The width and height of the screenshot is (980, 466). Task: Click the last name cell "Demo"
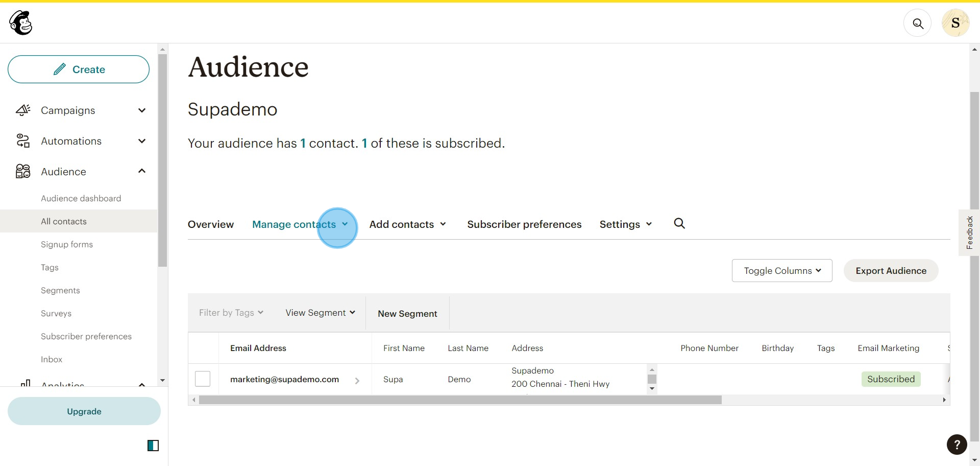coord(459,379)
